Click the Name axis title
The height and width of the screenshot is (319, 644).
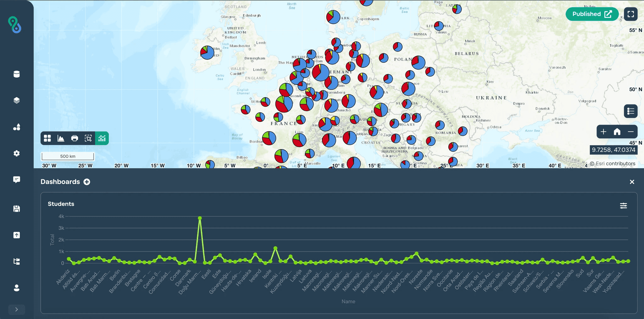[348, 301]
